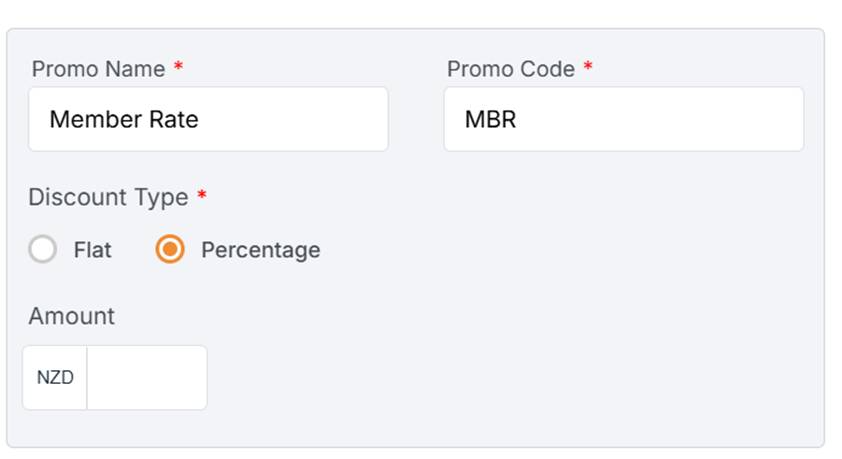This screenshot has height=459, width=842.
Task: Click the "Promo Name" field label
Action: pyautogui.click(x=98, y=69)
